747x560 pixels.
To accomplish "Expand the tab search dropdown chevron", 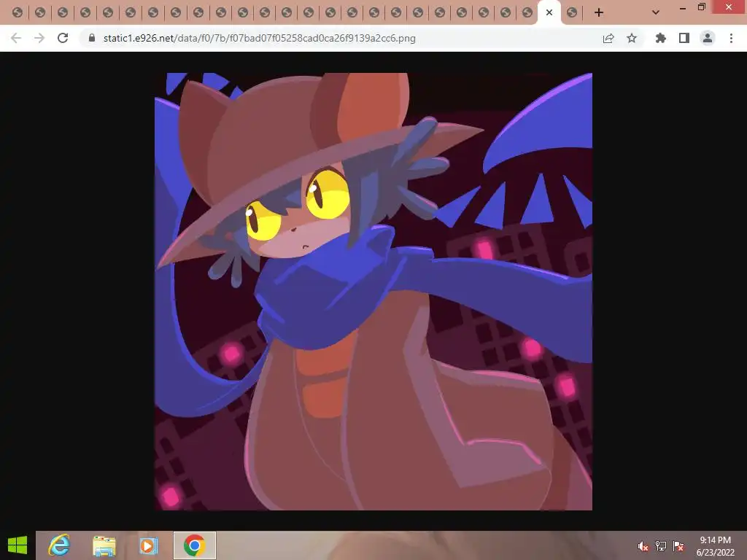I will pos(656,12).
